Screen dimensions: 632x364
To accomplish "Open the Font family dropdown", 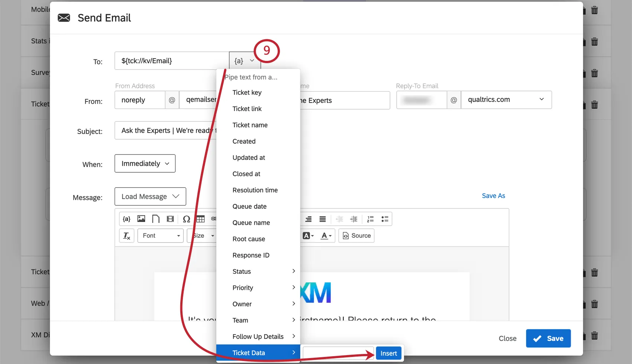I will pos(160,235).
